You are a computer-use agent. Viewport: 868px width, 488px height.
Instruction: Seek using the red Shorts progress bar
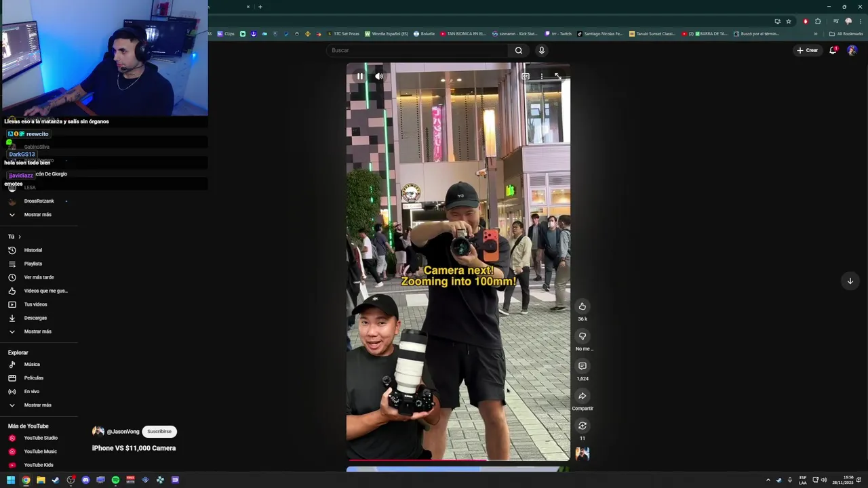(x=458, y=460)
